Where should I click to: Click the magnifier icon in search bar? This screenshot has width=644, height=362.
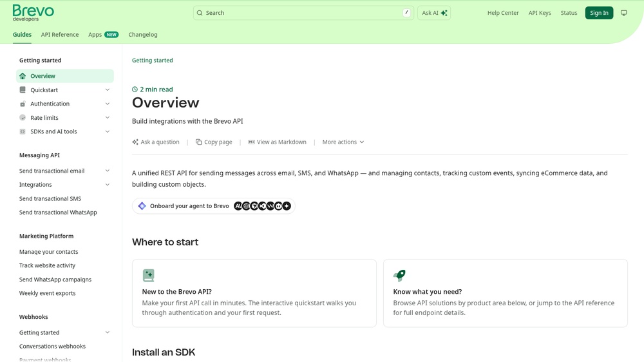[200, 13]
